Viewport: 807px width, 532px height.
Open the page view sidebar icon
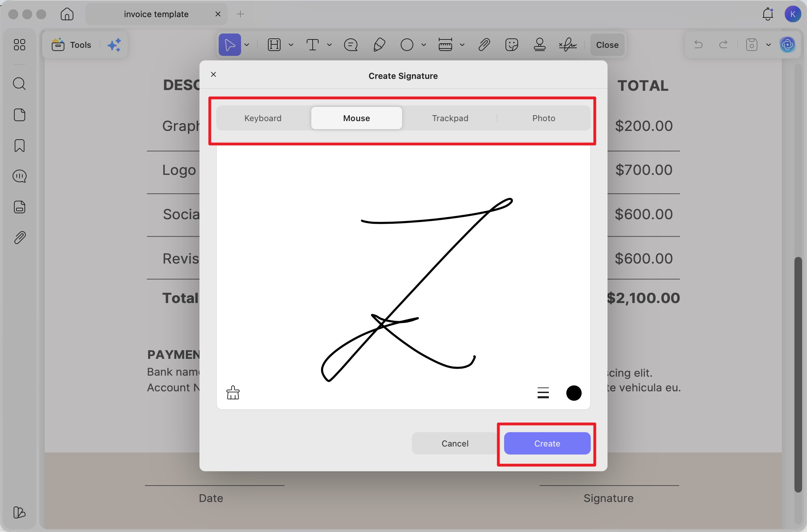point(20,115)
